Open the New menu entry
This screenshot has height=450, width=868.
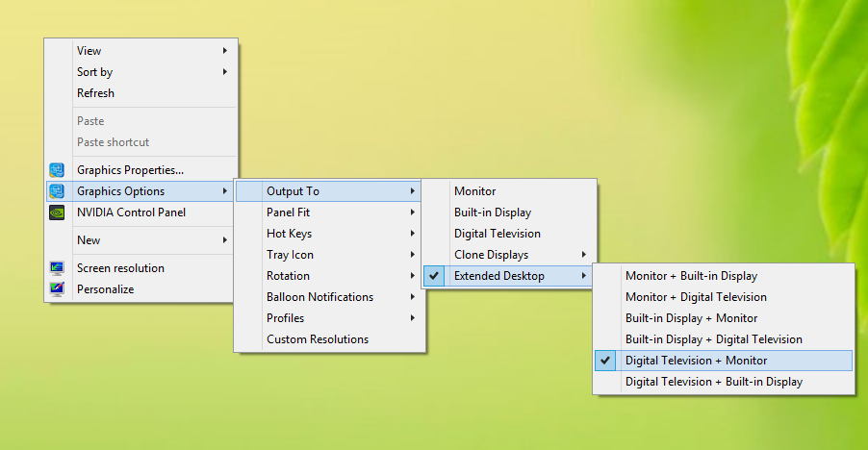[x=140, y=240]
